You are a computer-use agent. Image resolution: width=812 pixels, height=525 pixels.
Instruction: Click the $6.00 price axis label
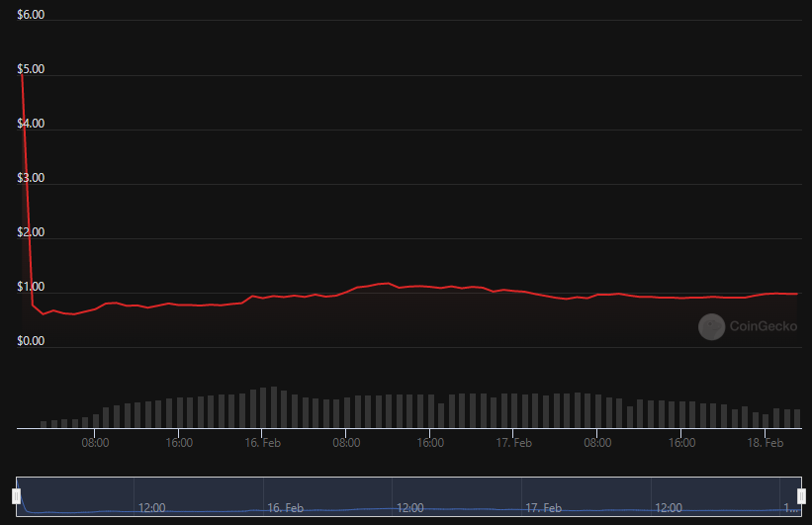click(x=31, y=15)
